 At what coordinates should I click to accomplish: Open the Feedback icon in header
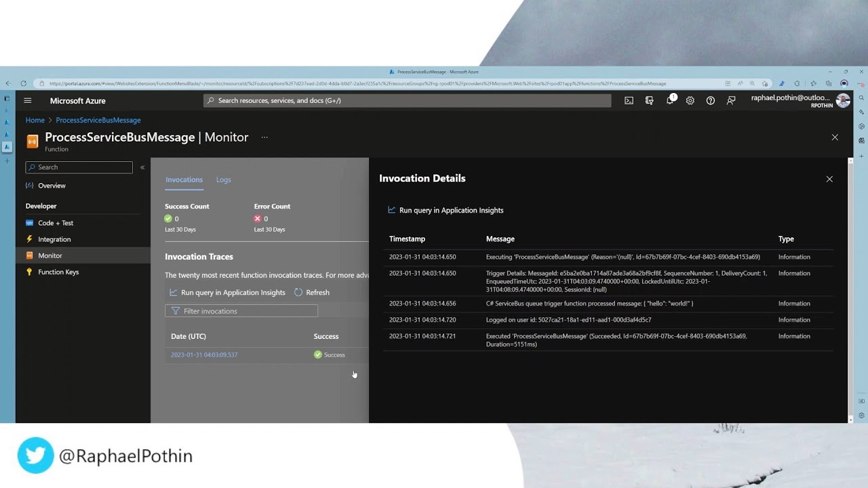point(731,100)
